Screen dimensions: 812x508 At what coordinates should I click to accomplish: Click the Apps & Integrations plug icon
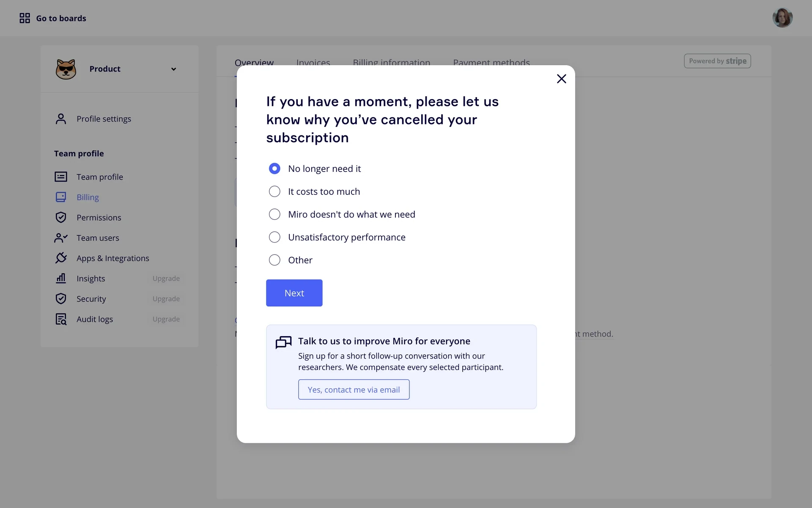pos(61,258)
